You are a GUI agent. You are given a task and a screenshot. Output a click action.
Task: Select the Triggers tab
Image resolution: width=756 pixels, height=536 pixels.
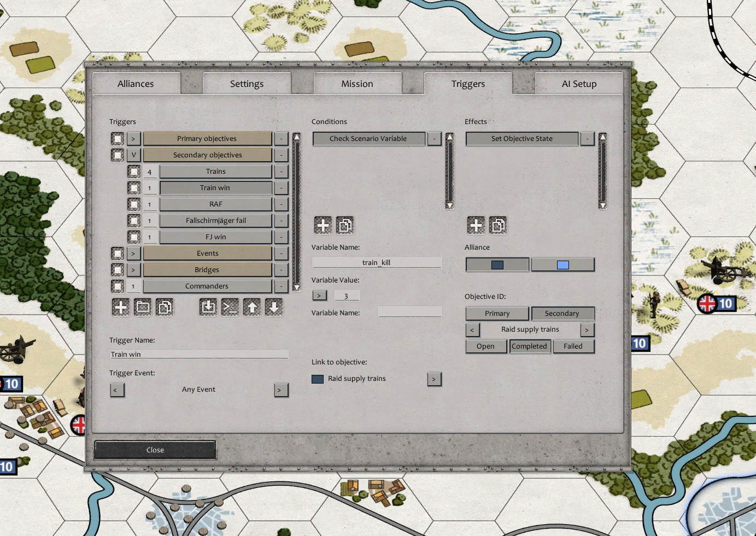coord(468,84)
